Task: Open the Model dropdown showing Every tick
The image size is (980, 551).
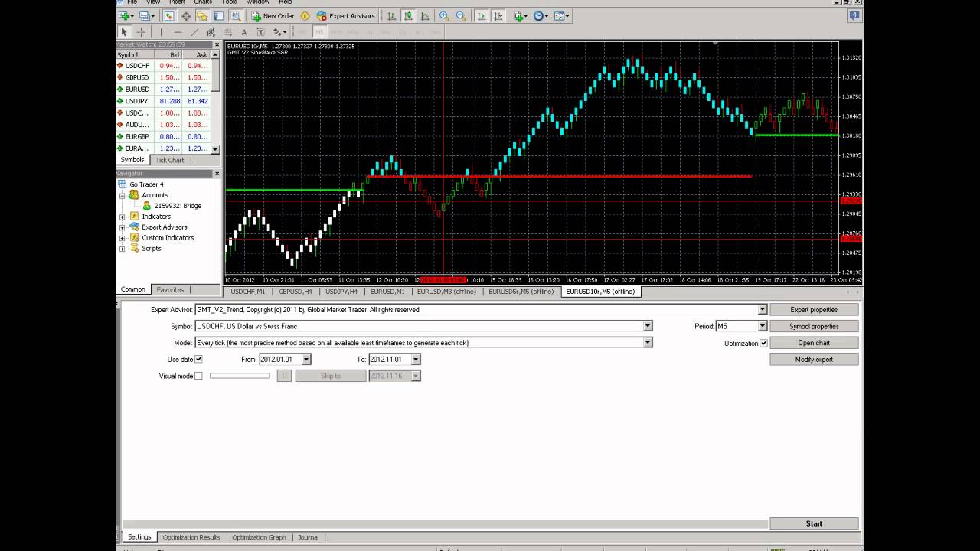Action: [x=648, y=343]
